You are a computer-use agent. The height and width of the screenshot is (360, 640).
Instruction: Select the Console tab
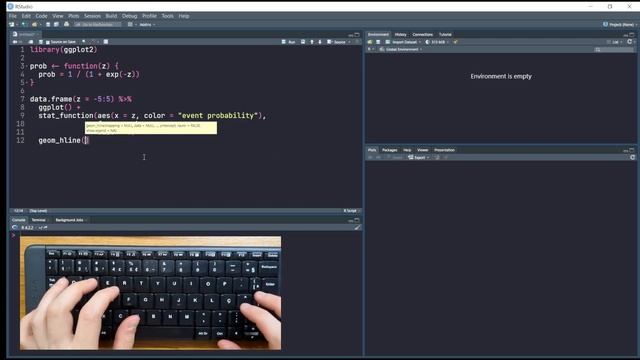pos(18,220)
